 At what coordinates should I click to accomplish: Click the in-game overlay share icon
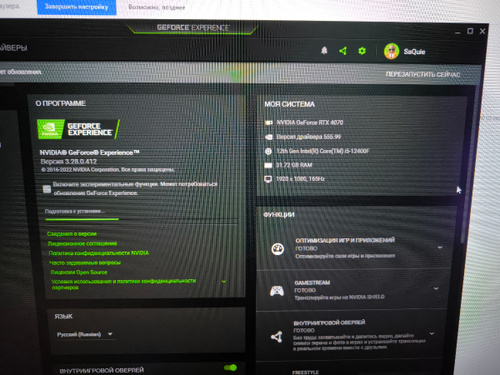[x=276, y=337]
